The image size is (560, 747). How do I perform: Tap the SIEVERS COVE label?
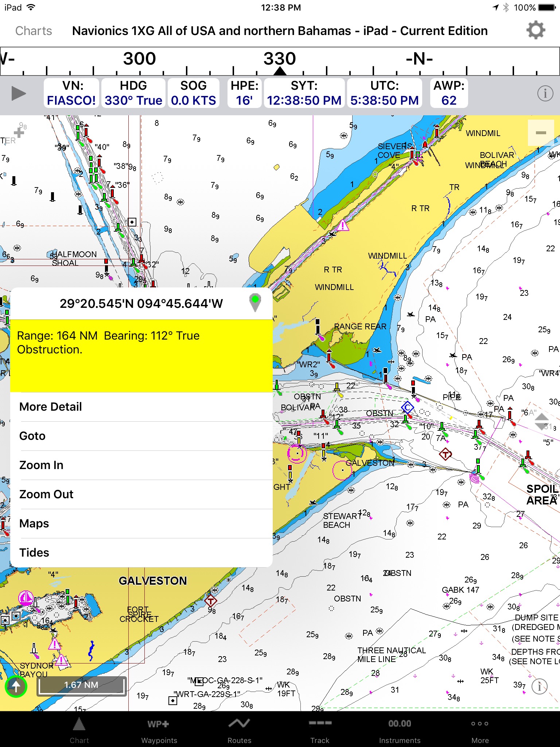coord(394,151)
